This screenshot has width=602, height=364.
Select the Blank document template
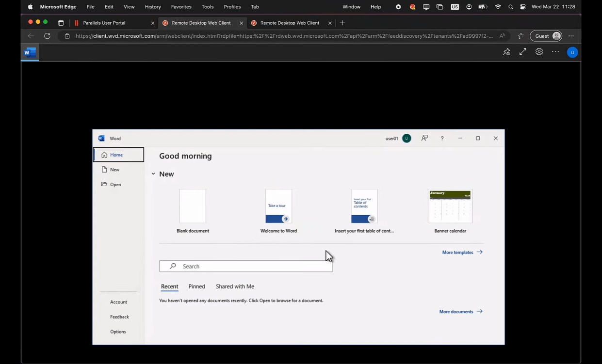point(193,206)
